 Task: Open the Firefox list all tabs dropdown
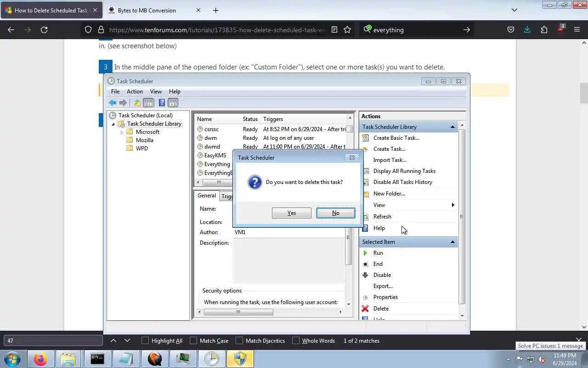[514, 10]
